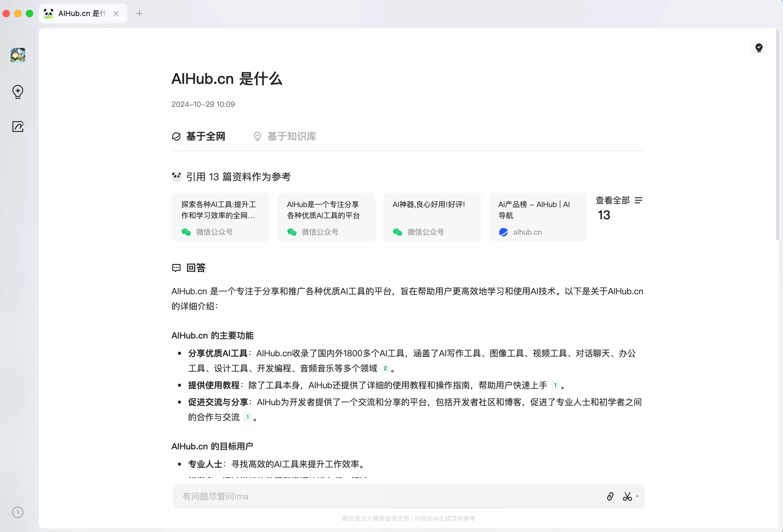
Task: Switch to the 基于全网 tab
Action: click(199, 136)
